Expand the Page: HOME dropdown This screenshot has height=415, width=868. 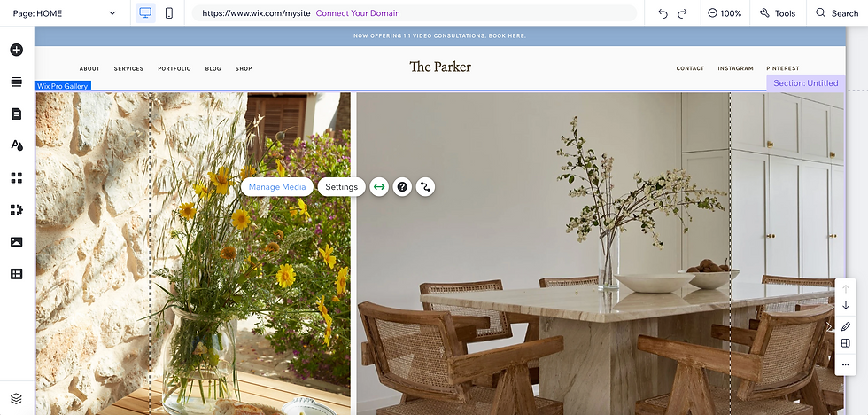coord(64,13)
